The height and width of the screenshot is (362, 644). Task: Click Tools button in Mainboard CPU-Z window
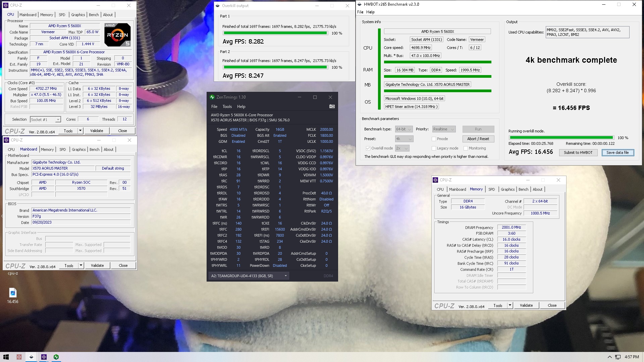coord(69,265)
